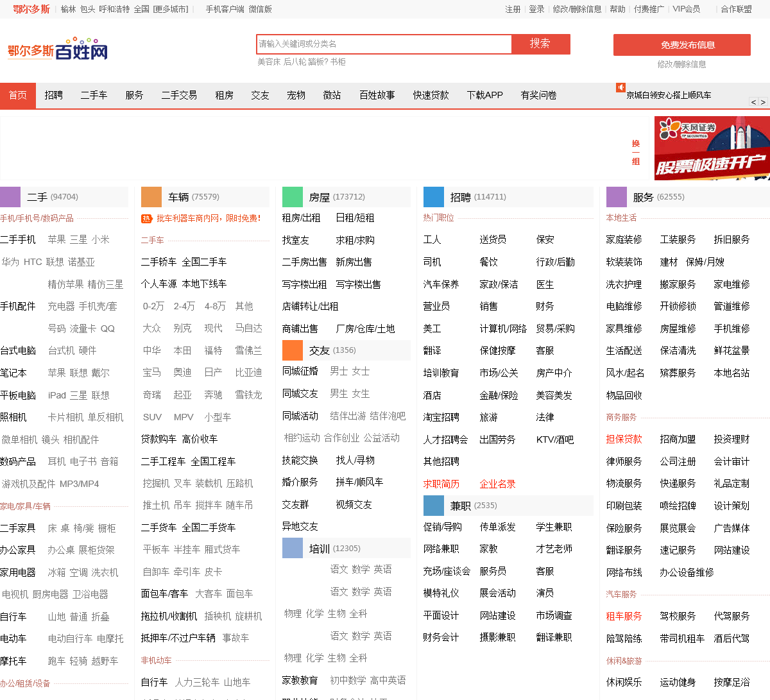770x700 pixels.
Task: Open the 二手车 navigation tab
Action: (94, 95)
